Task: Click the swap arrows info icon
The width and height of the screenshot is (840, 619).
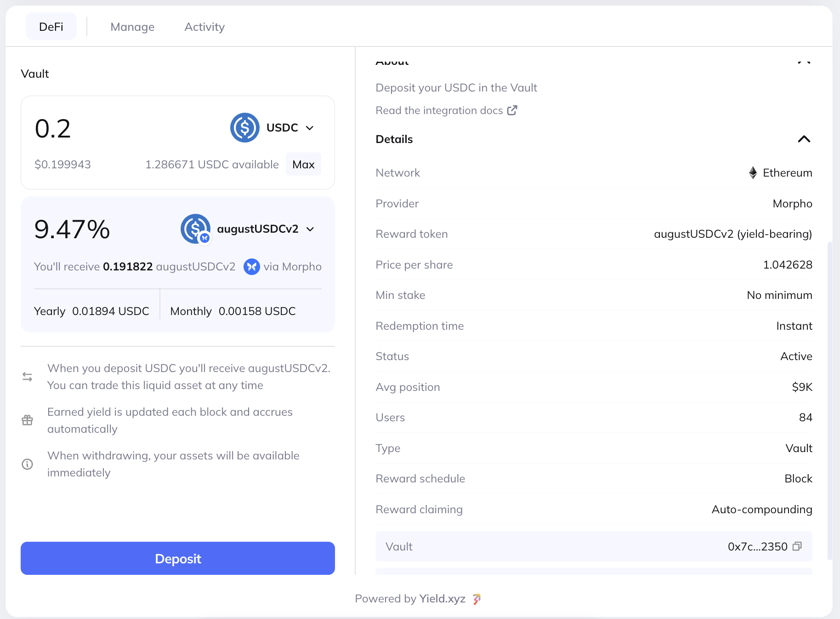Action: (28, 377)
